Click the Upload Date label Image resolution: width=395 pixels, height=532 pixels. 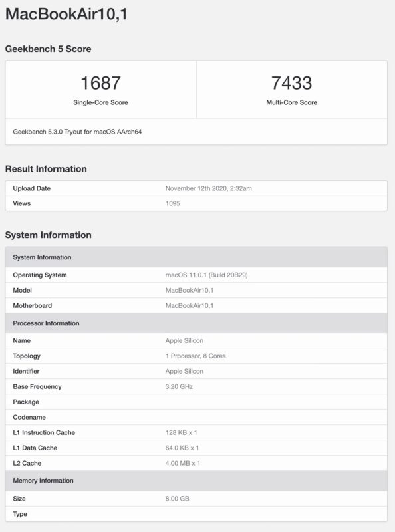31,188
